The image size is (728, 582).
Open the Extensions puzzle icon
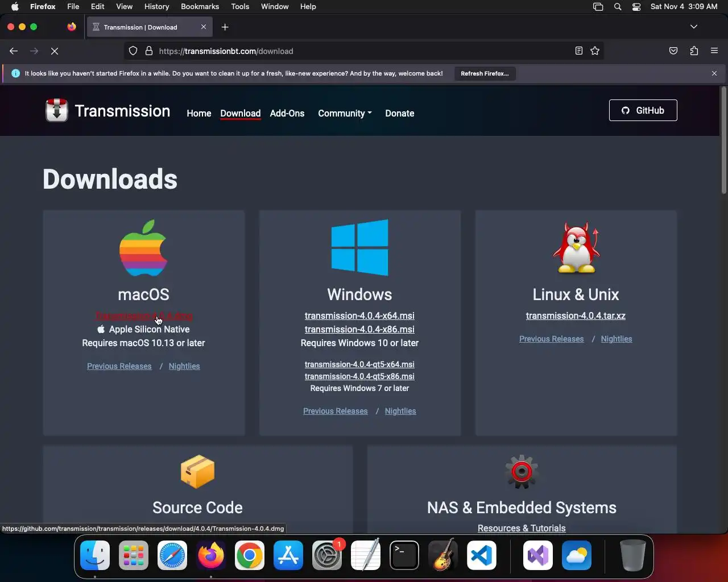tap(694, 51)
